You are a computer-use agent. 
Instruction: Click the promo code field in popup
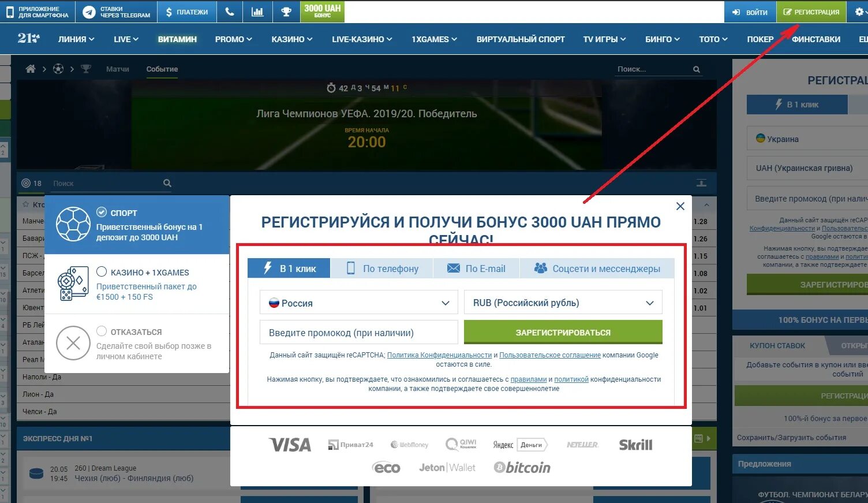pyautogui.click(x=359, y=333)
